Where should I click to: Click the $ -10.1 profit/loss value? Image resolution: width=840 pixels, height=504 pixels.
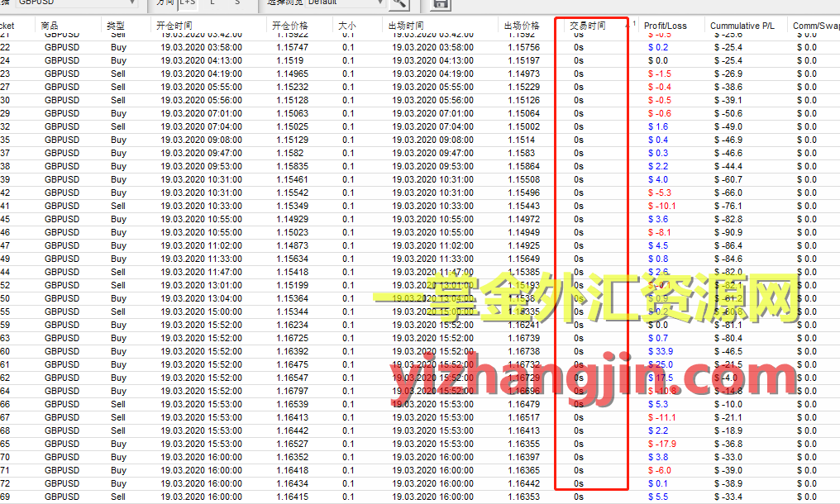pos(661,206)
